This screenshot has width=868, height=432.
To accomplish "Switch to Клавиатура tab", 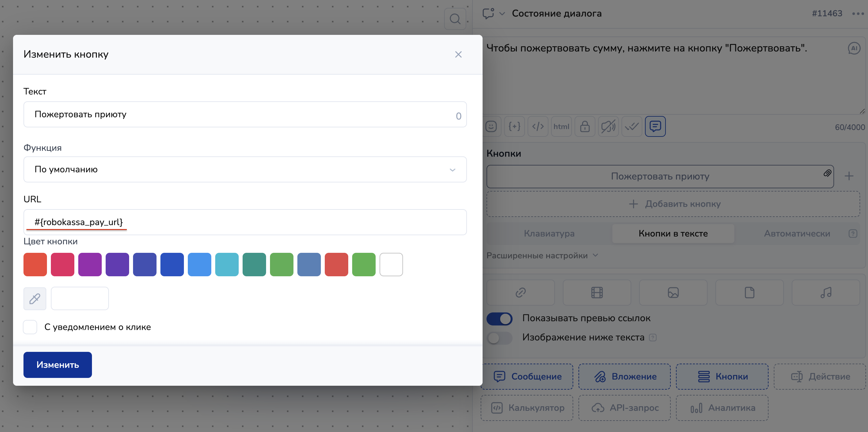I will point(549,234).
